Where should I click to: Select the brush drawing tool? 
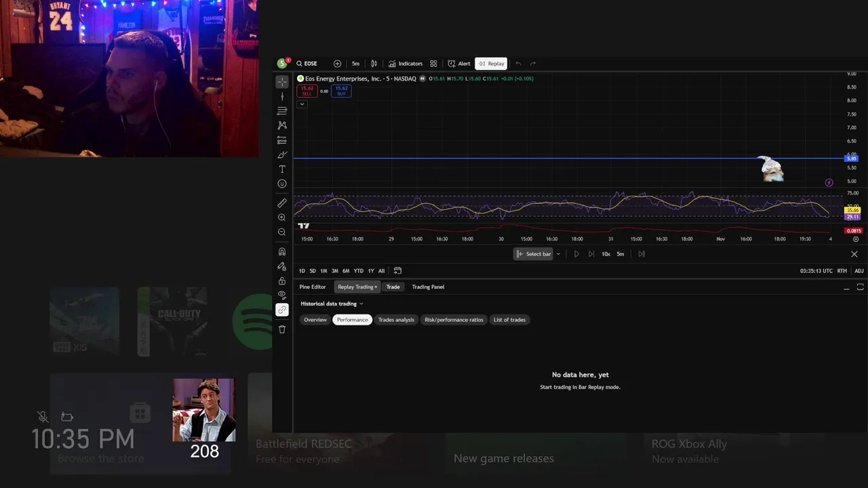(282, 155)
